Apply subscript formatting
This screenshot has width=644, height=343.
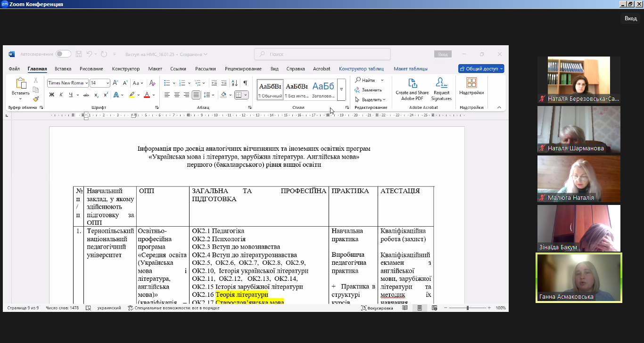tap(97, 95)
